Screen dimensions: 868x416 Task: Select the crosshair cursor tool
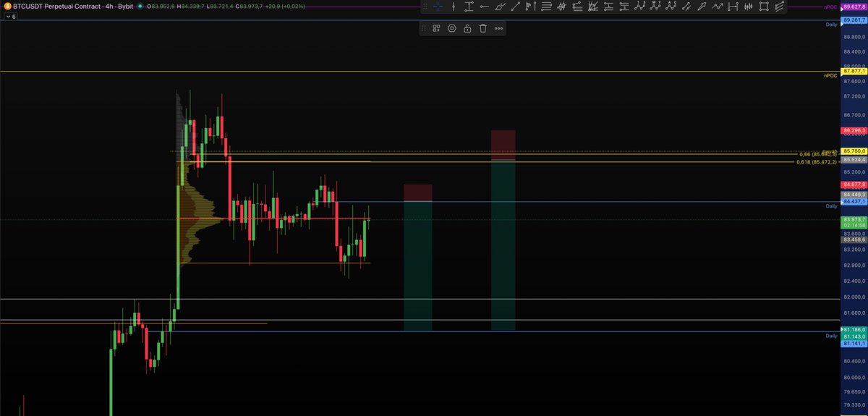pyautogui.click(x=438, y=7)
